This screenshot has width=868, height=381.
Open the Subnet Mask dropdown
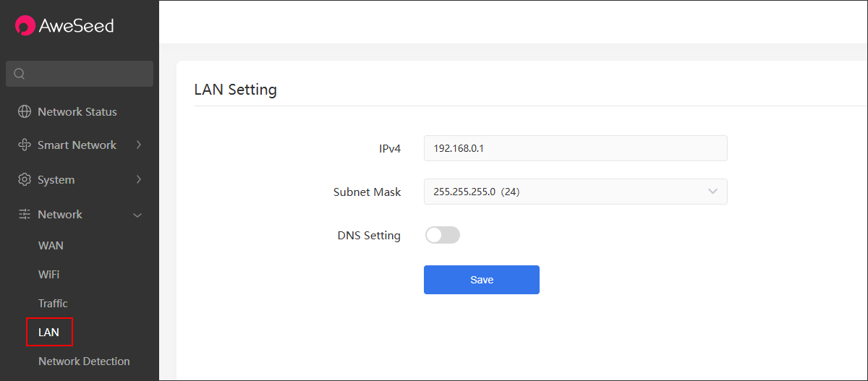click(576, 192)
